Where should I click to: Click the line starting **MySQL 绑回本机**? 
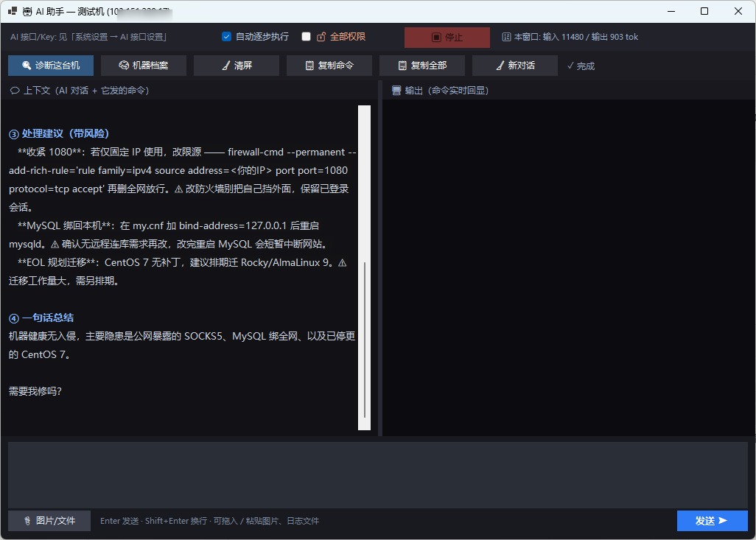pyautogui.click(x=168, y=225)
